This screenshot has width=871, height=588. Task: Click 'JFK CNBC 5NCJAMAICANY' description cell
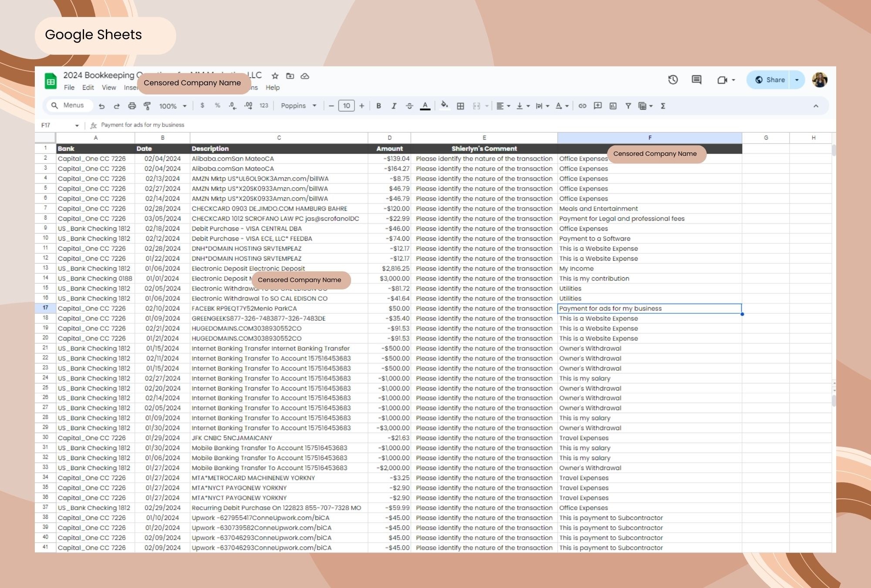click(279, 438)
